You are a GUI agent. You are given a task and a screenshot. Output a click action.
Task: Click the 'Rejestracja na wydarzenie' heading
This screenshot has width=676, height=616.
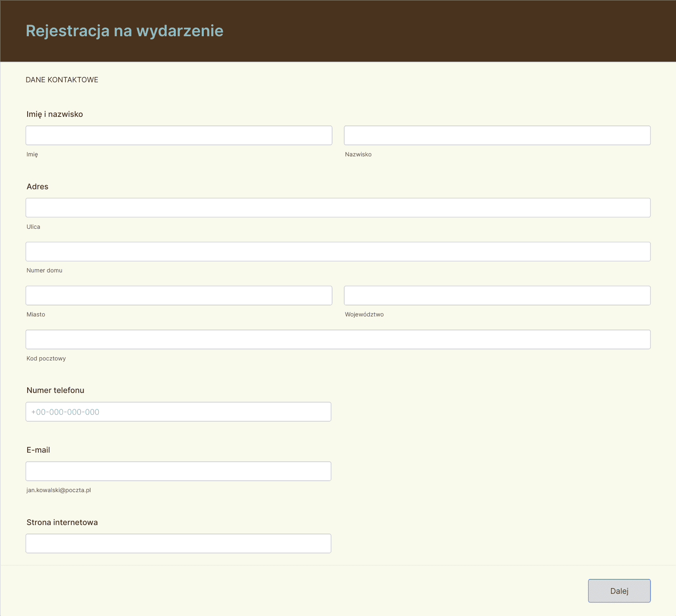tap(125, 31)
